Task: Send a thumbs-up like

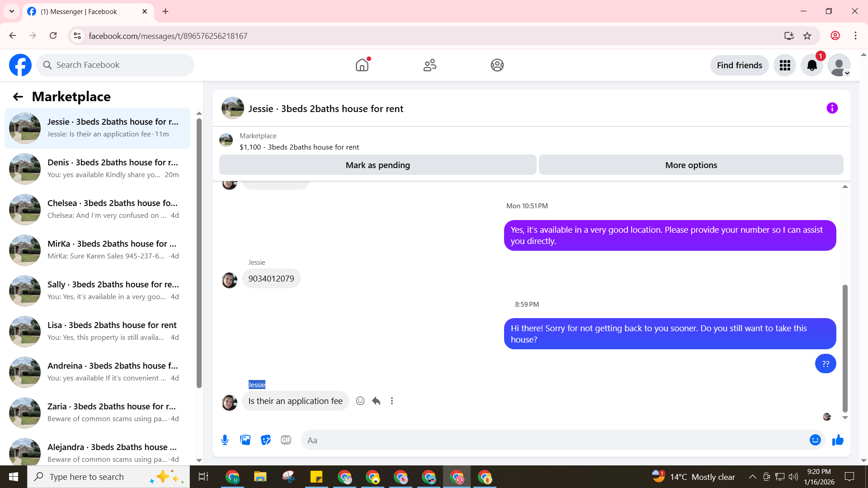Action: (x=838, y=440)
